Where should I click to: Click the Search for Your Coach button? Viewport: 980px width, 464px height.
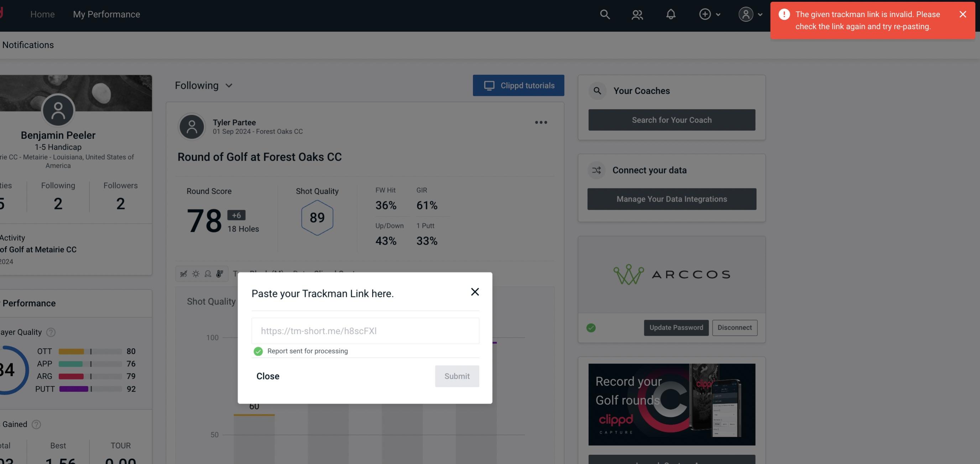[x=672, y=120]
